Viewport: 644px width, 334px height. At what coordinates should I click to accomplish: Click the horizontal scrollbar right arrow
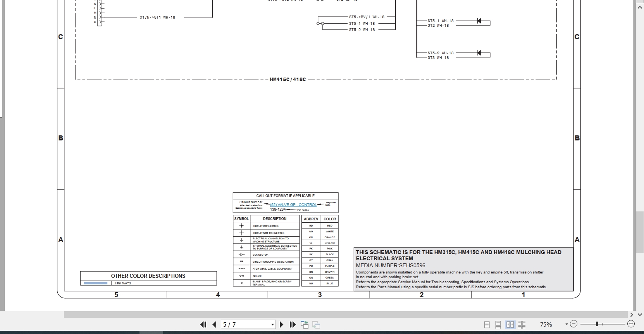[632, 315]
